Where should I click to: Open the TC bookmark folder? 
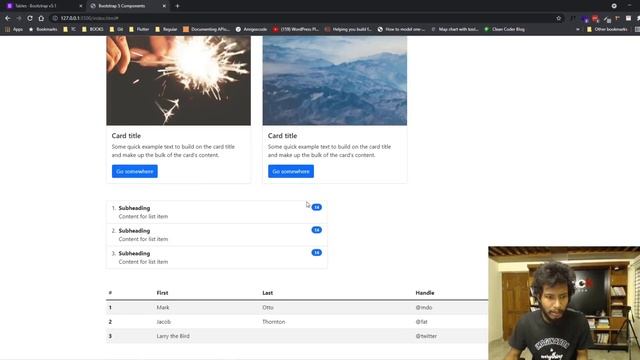(69, 29)
